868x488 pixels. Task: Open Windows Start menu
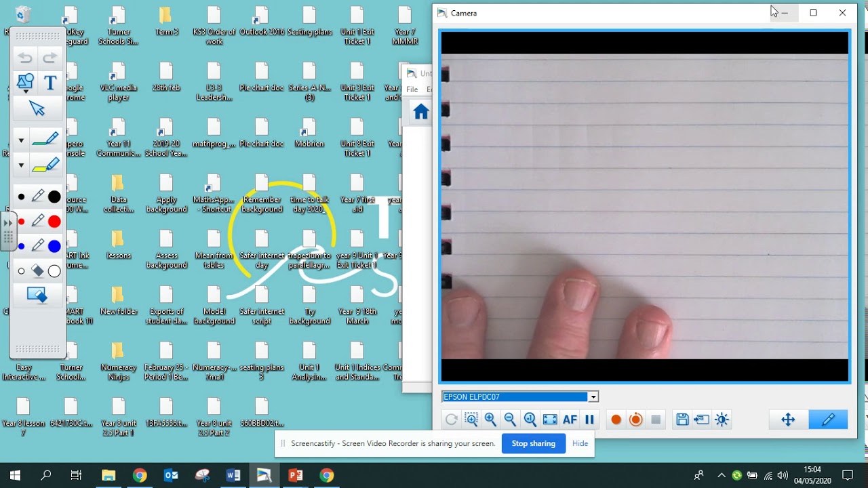click(x=15, y=475)
